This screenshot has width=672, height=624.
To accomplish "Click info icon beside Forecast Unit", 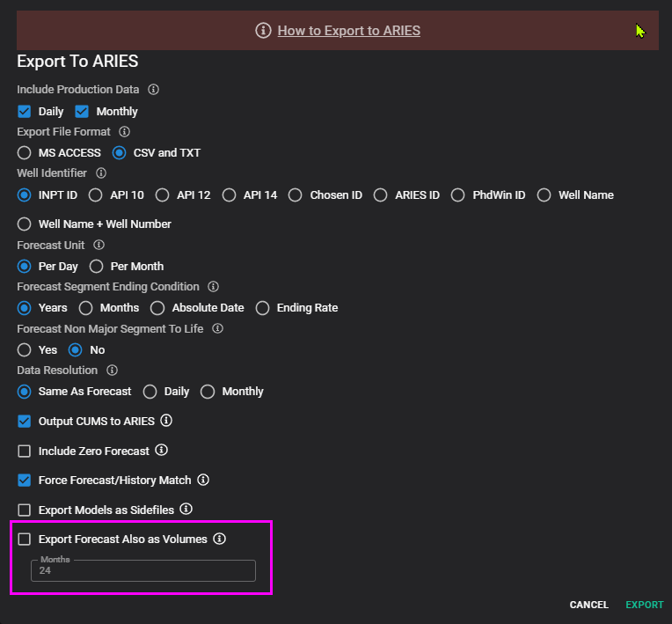I will [99, 245].
